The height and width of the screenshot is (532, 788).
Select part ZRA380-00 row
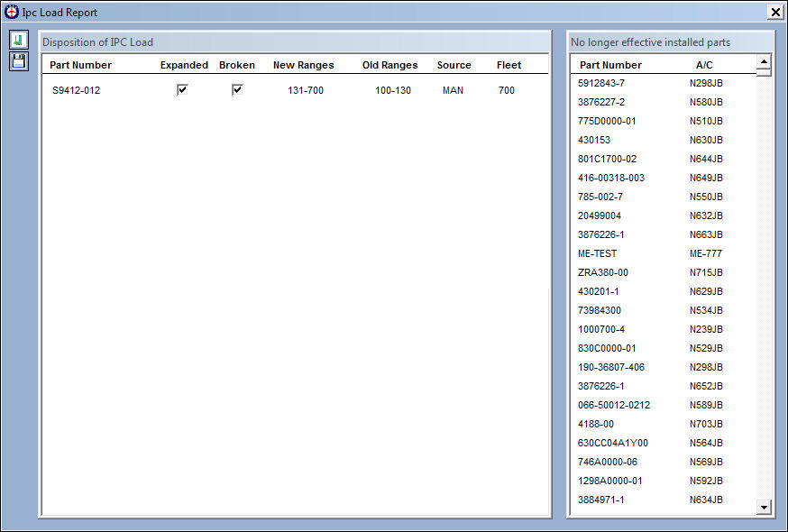point(664,272)
